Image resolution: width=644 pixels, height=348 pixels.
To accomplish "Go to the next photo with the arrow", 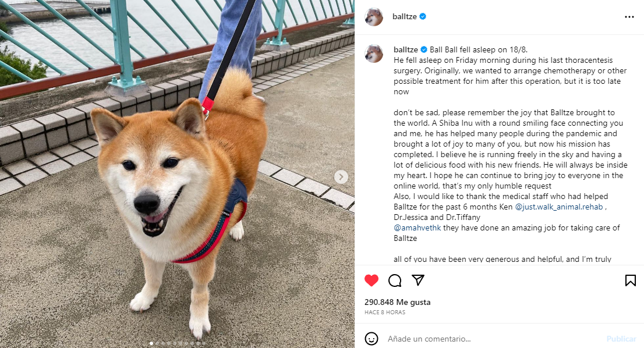I will pos(341,177).
